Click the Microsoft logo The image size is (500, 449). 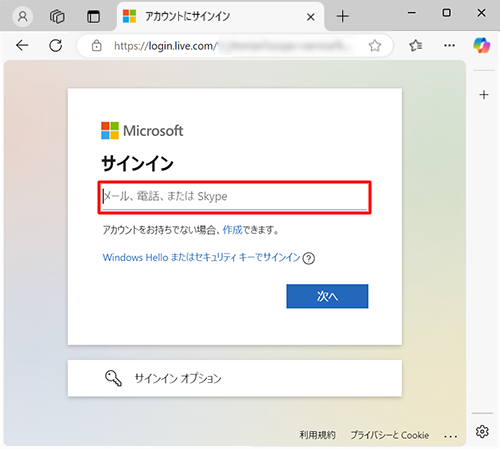click(142, 130)
